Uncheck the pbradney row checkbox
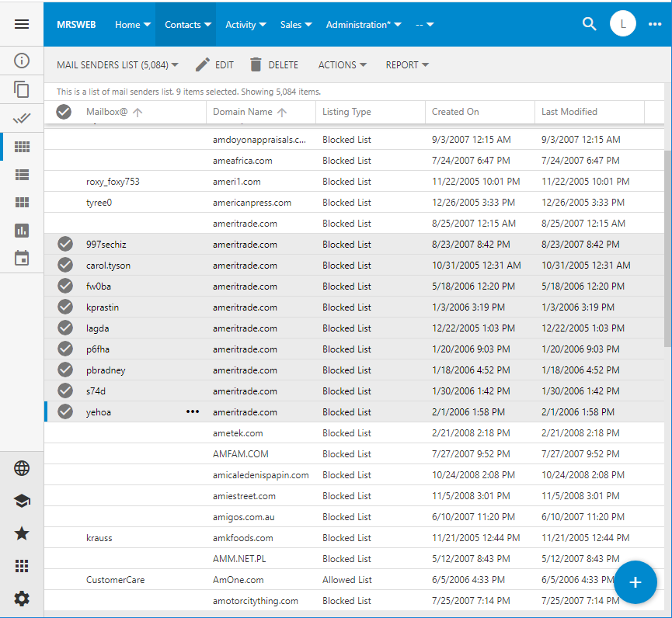The width and height of the screenshot is (672, 618). click(x=65, y=370)
